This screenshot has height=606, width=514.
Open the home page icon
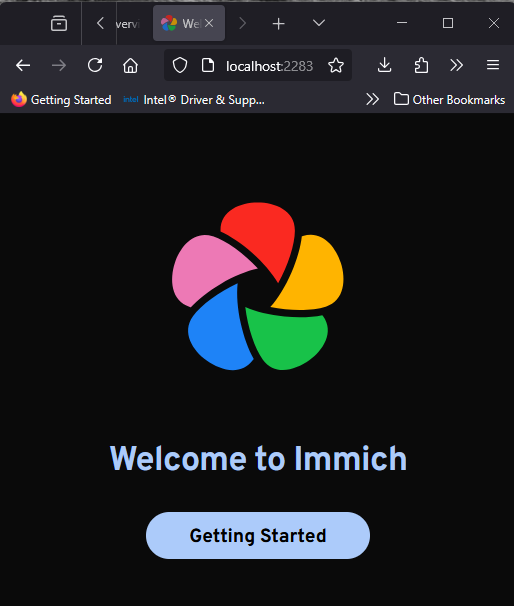(131, 65)
